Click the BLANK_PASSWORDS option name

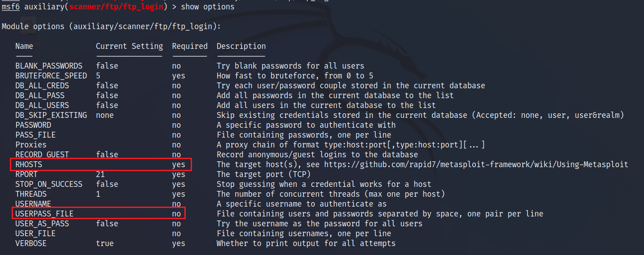tap(49, 66)
